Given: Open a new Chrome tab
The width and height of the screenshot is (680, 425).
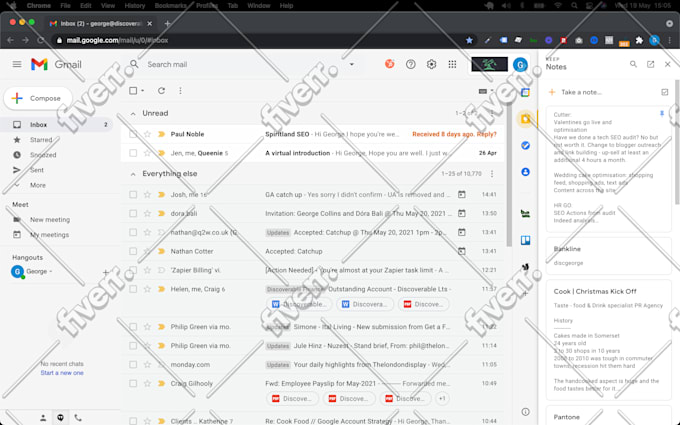Looking at the screenshot, I should tap(167, 23).
